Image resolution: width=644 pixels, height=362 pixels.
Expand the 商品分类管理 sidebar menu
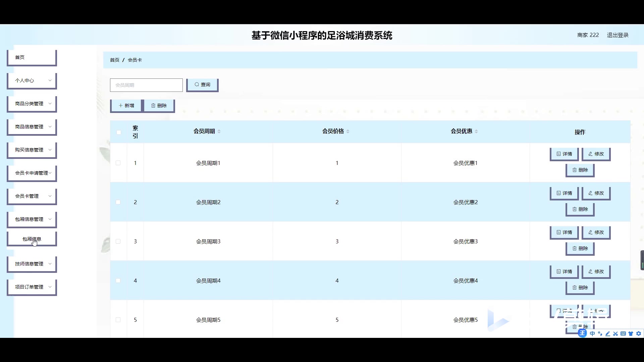(32, 104)
